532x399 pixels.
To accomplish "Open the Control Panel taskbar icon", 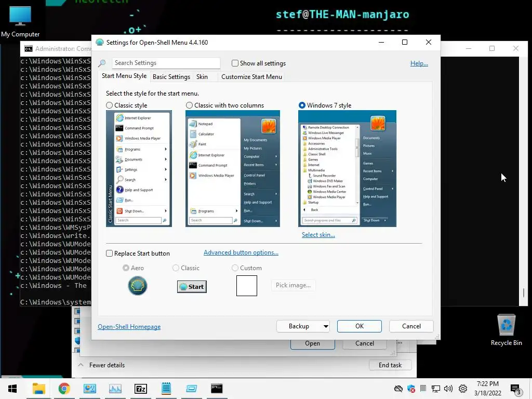I will pos(89,389).
